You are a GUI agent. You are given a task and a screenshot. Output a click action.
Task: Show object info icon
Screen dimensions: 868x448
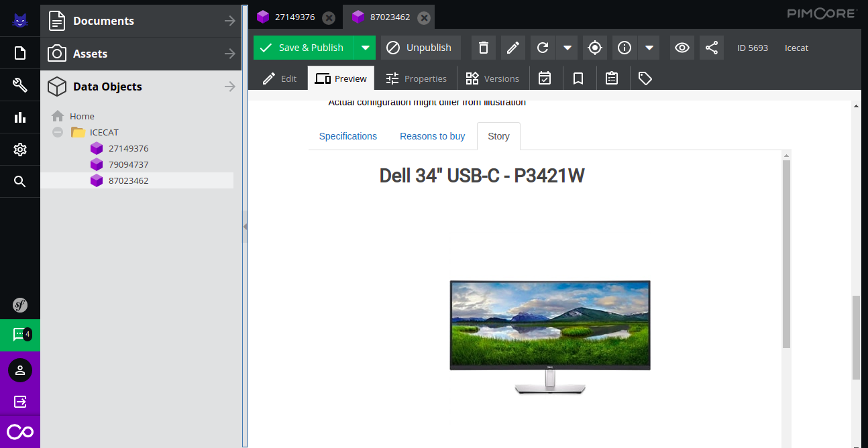click(625, 48)
